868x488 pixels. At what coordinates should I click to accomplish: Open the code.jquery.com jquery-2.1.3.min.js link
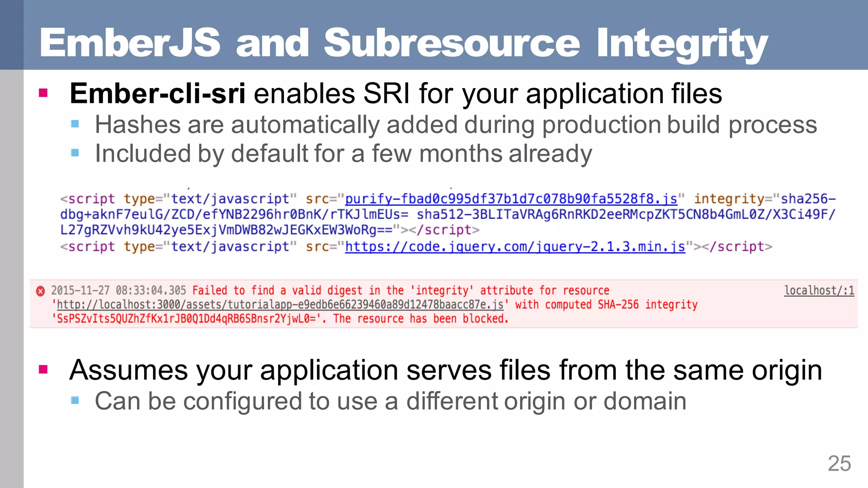point(515,247)
